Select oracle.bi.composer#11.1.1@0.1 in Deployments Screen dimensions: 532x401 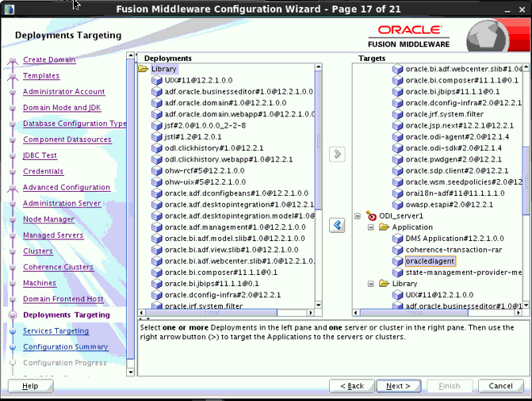click(221, 273)
